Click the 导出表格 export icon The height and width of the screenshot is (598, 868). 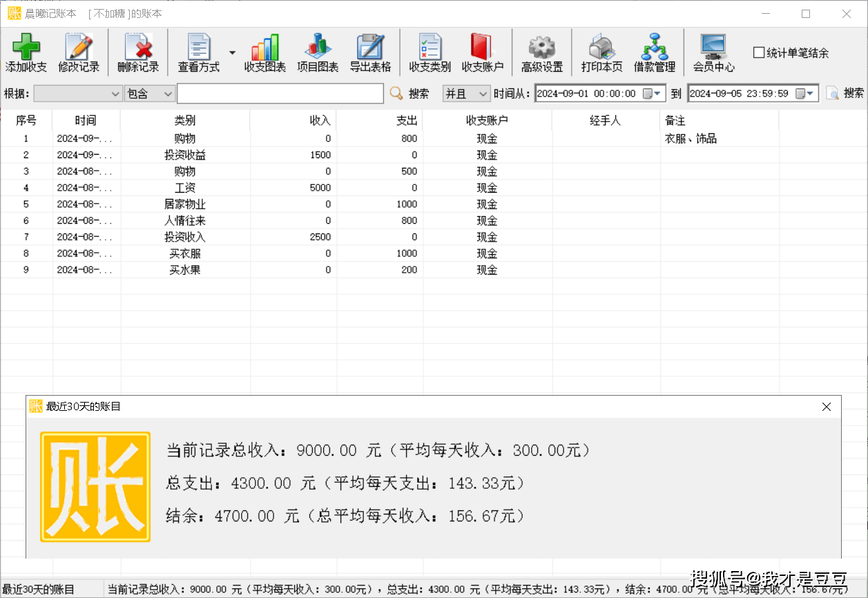pos(370,52)
